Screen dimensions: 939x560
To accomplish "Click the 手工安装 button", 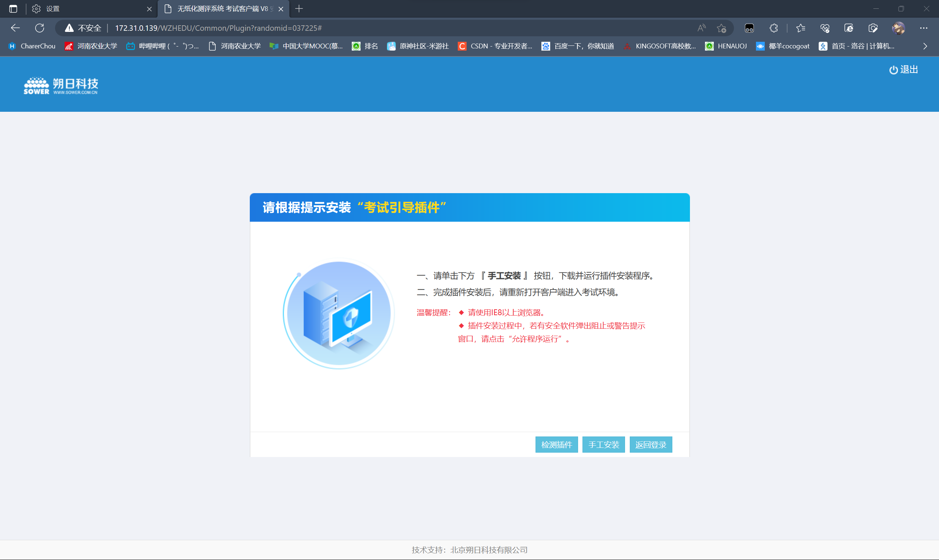I will point(603,445).
